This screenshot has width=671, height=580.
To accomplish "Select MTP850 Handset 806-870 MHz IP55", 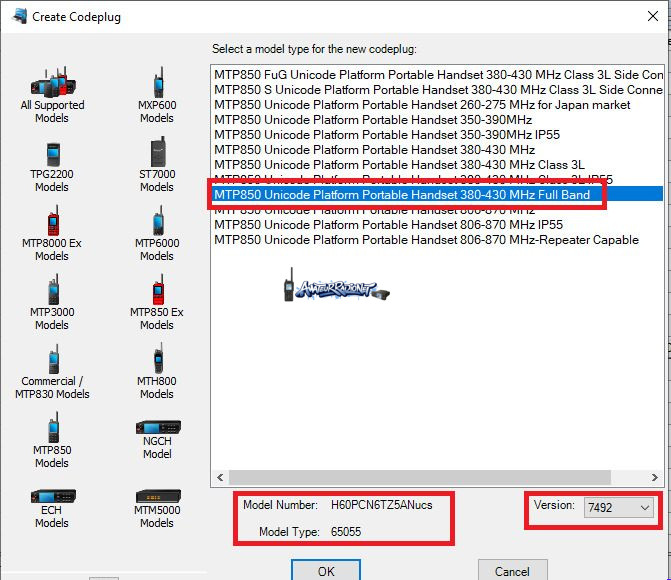I will (437, 225).
